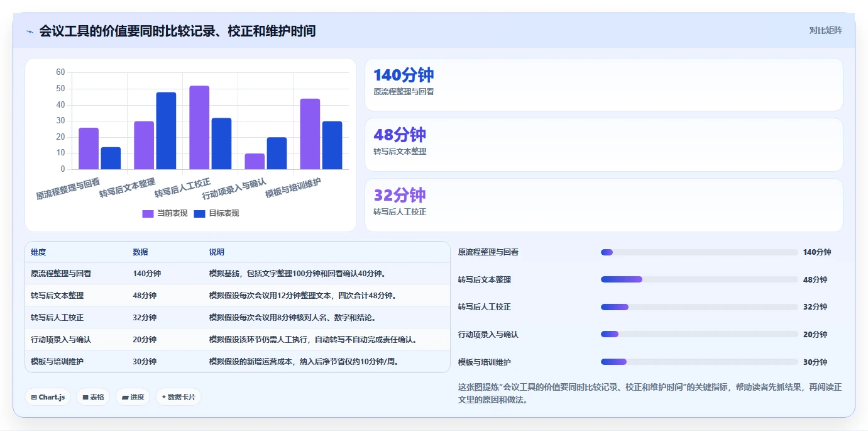This screenshot has height=431, width=868.
Task: Click the description 模拟假设每次会议用8分钟核对人名、数字和结论。
Action: point(294,318)
